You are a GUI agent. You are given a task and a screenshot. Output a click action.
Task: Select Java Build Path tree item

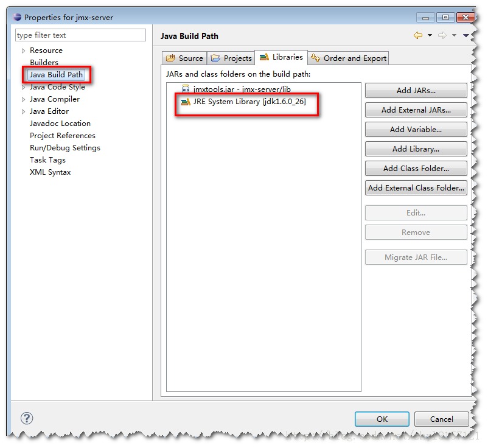click(x=56, y=75)
